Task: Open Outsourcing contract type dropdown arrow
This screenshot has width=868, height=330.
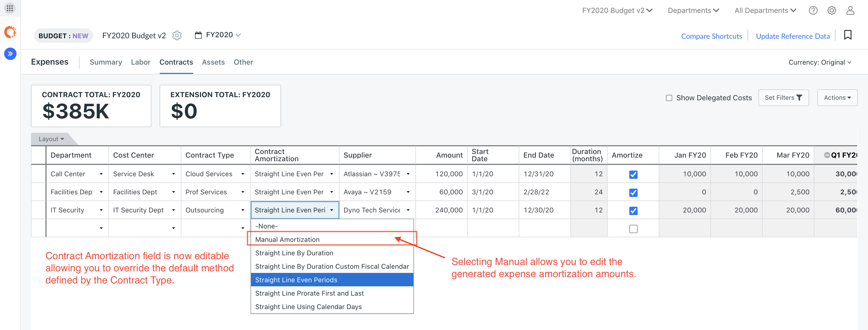Action: (243, 210)
